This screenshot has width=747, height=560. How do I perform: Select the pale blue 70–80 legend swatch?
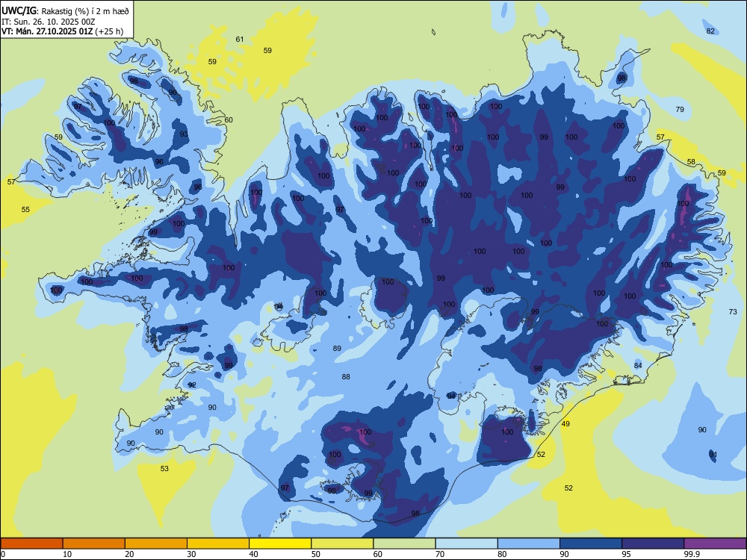tap(466, 544)
